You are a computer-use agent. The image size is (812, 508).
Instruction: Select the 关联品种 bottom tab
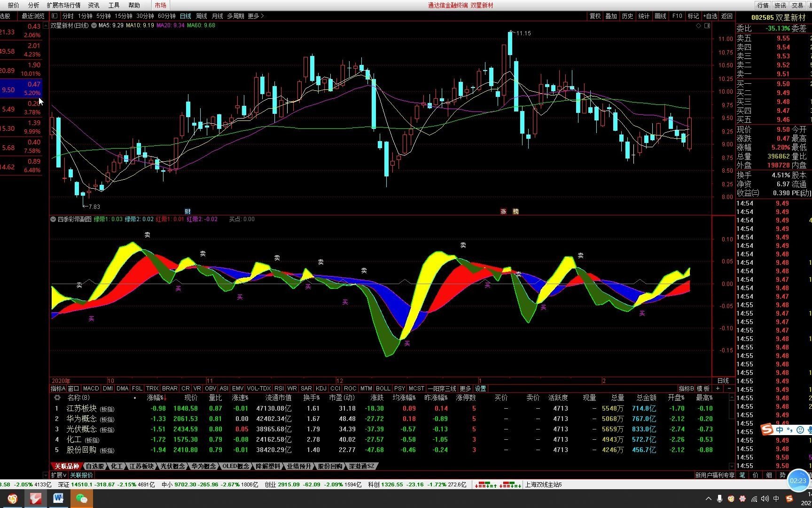click(67, 466)
